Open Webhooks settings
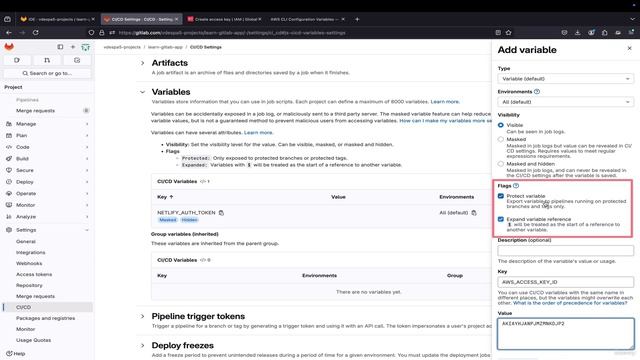This screenshot has height=360, width=640. [x=29, y=264]
